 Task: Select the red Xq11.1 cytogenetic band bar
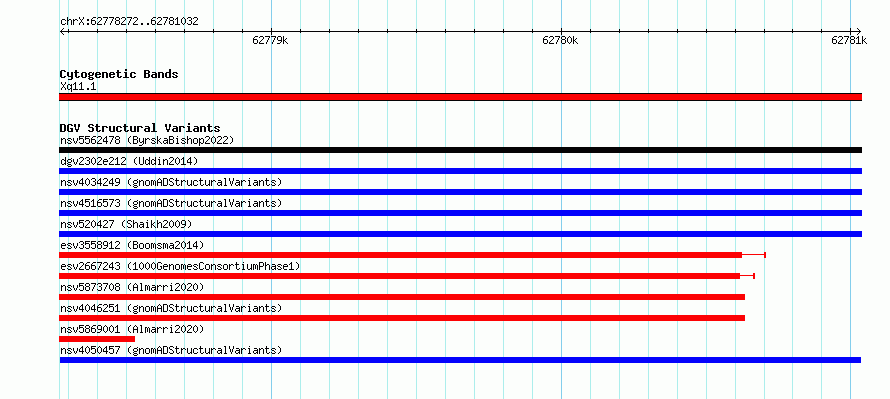[x=460, y=97]
